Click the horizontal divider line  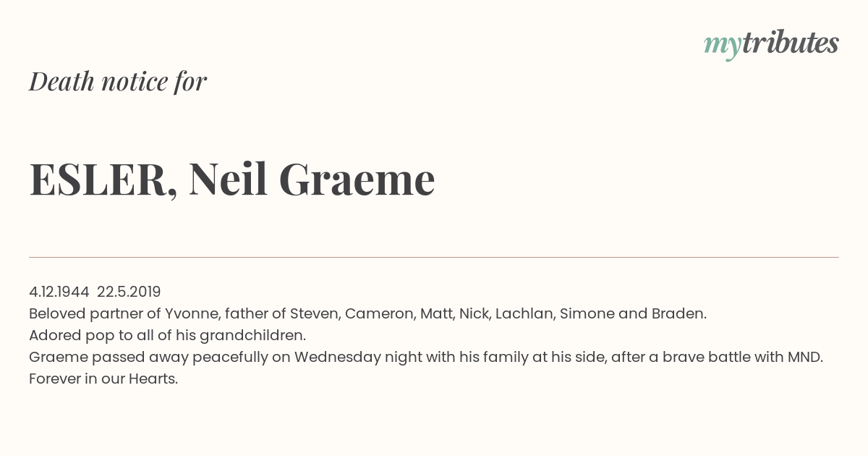(x=434, y=257)
